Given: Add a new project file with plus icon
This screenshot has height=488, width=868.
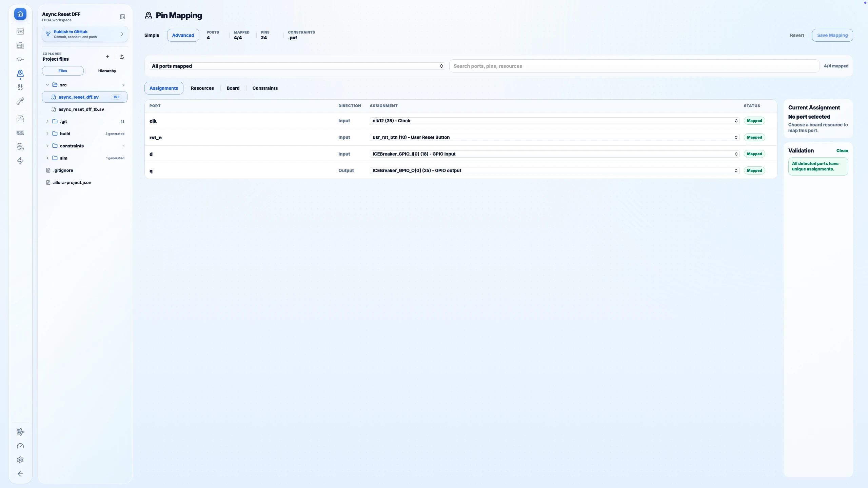Looking at the screenshot, I should point(107,57).
